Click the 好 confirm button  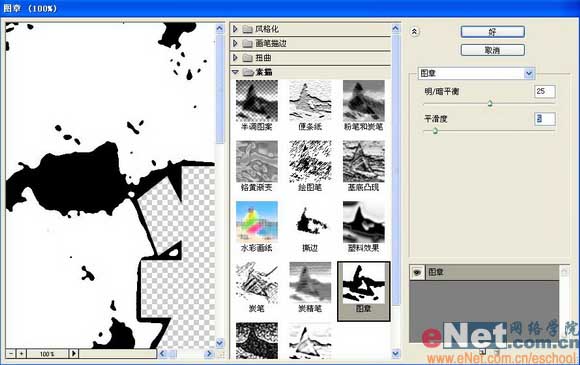pyautogui.click(x=492, y=32)
